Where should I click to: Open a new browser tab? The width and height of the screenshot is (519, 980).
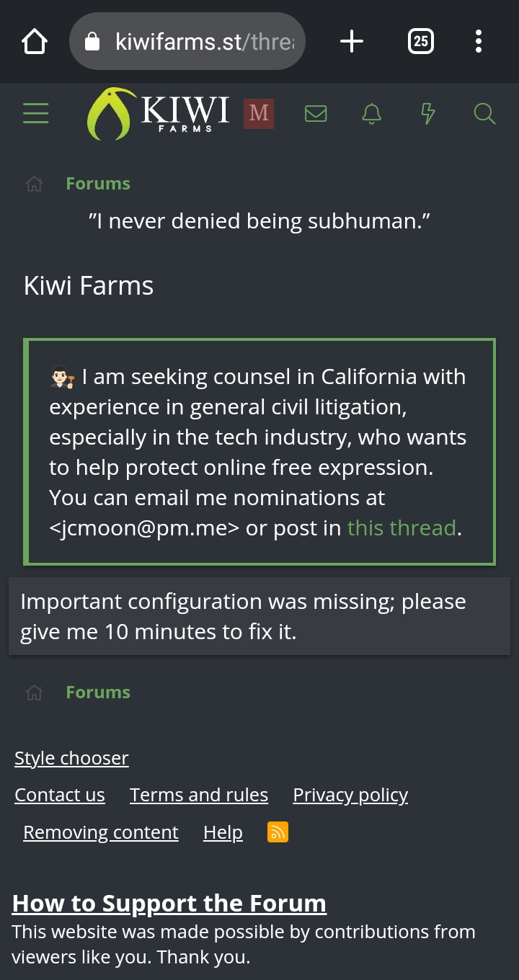[351, 42]
